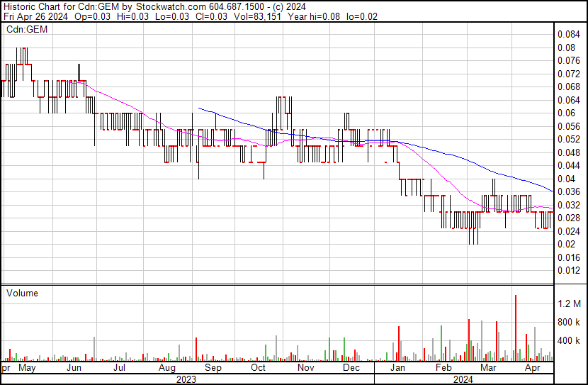Viewport: 588px width, 385px height.
Task: Click the Year hi=0.08 header value
Action: click(314, 16)
